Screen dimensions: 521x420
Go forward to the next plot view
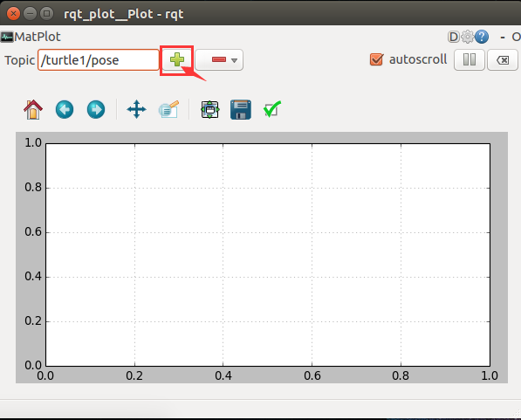click(x=96, y=109)
